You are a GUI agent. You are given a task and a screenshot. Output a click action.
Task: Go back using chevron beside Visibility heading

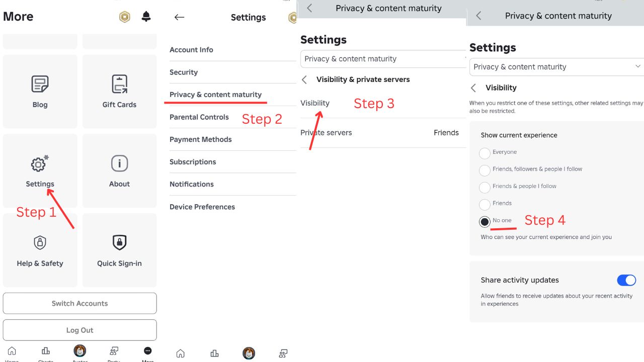click(473, 88)
